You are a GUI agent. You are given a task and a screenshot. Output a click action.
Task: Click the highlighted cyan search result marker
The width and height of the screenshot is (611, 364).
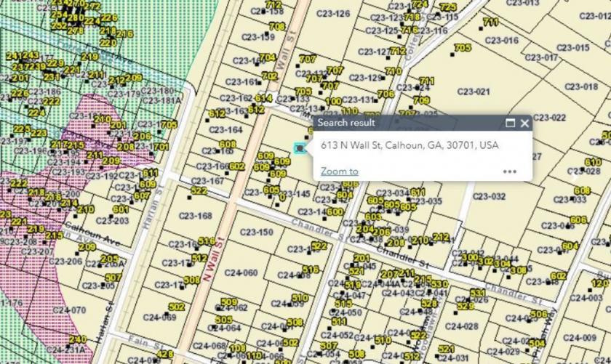pyautogui.click(x=299, y=148)
